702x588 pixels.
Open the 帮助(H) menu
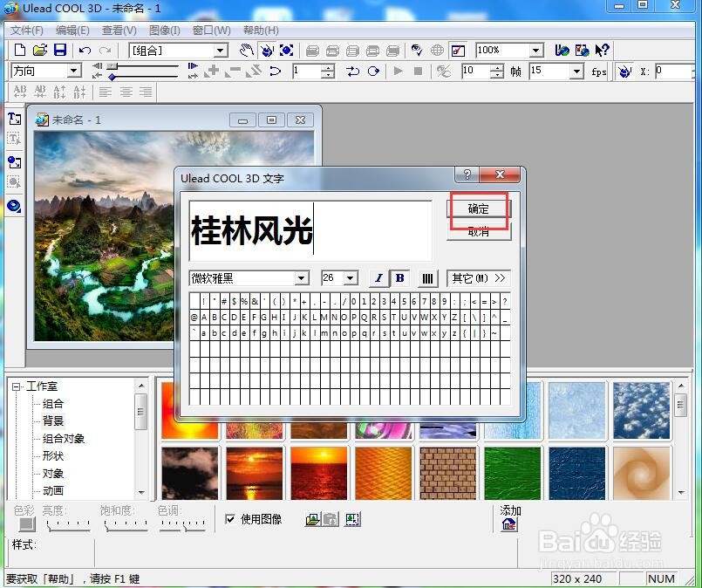pos(261,31)
